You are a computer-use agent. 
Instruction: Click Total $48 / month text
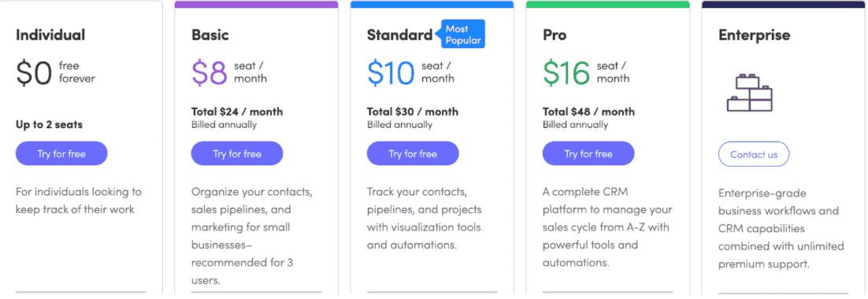pos(588,112)
